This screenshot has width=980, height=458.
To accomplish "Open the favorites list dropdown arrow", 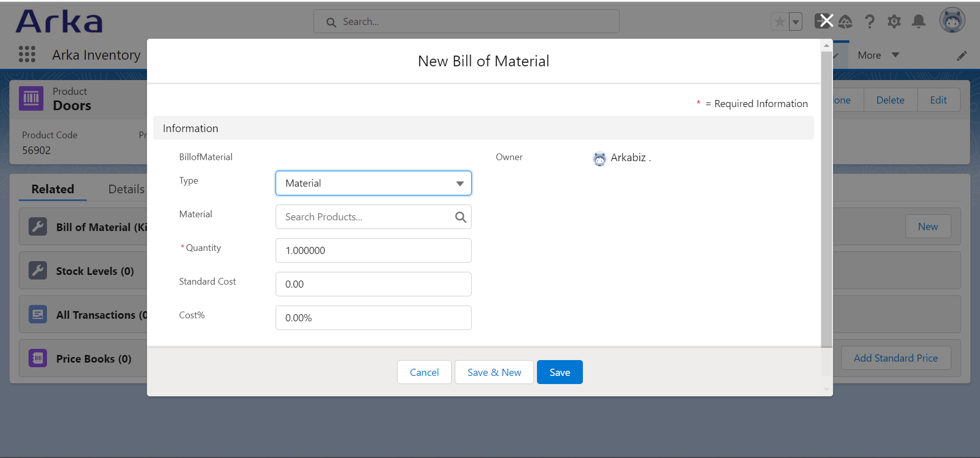I will coord(796,22).
